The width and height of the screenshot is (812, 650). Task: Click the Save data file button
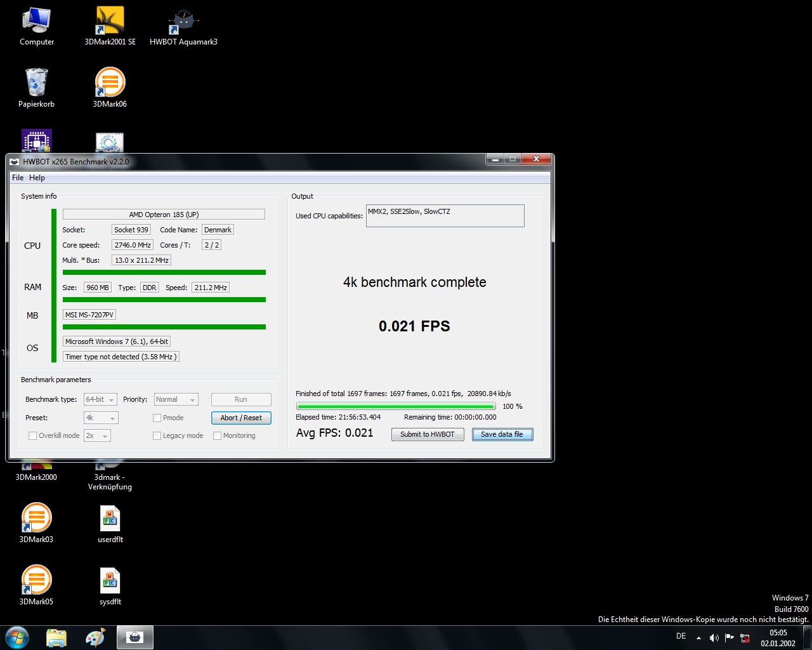tap(502, 434)
